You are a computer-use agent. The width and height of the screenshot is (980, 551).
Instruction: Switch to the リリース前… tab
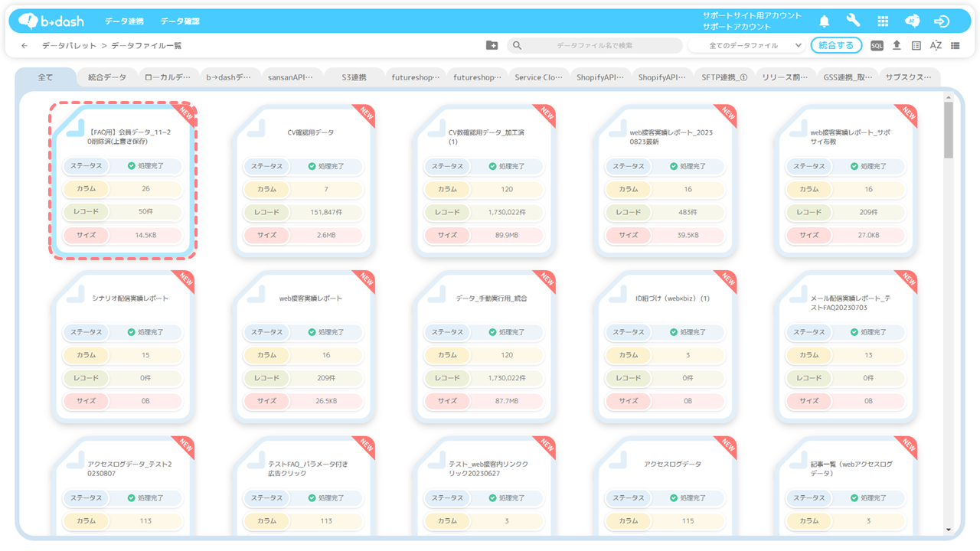(x=785, y=77)
